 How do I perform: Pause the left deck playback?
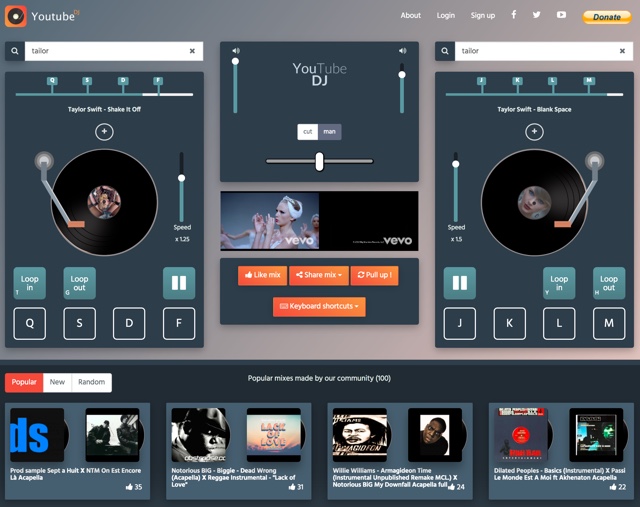click(x=179, y=283)
